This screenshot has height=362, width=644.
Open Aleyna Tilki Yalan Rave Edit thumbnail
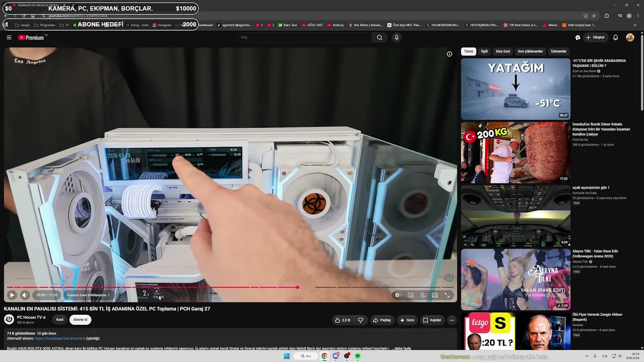(x=516, y=280)
